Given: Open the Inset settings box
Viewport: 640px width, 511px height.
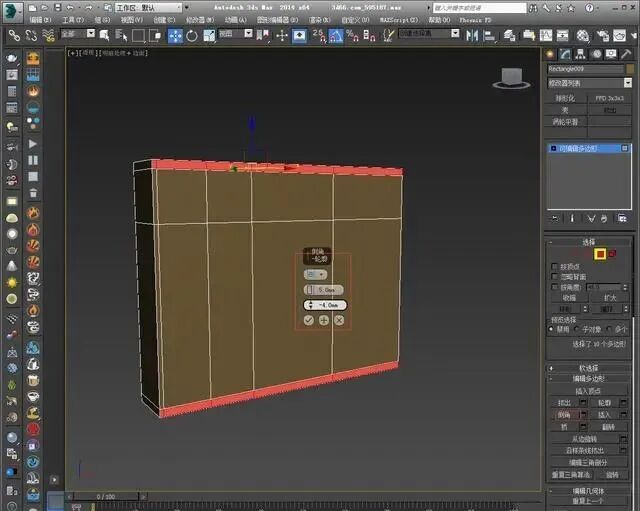Looking at the screenshot, I should [623, 415].
